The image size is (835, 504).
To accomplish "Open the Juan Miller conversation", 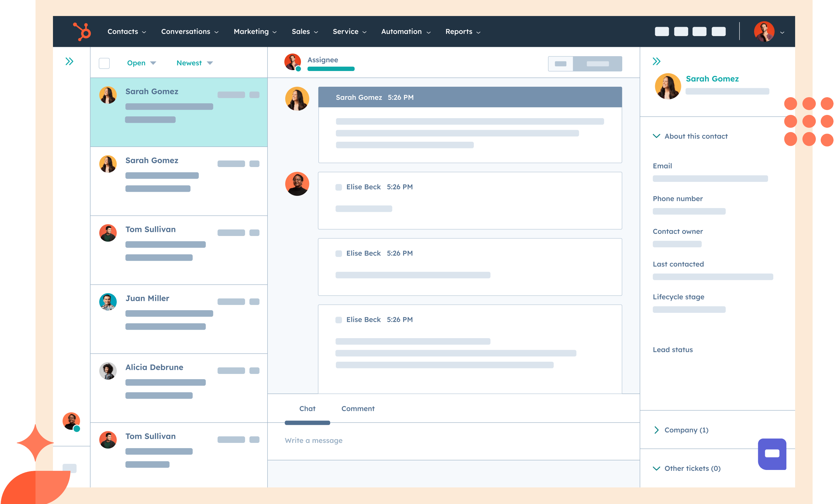I will tap(179, 319).
